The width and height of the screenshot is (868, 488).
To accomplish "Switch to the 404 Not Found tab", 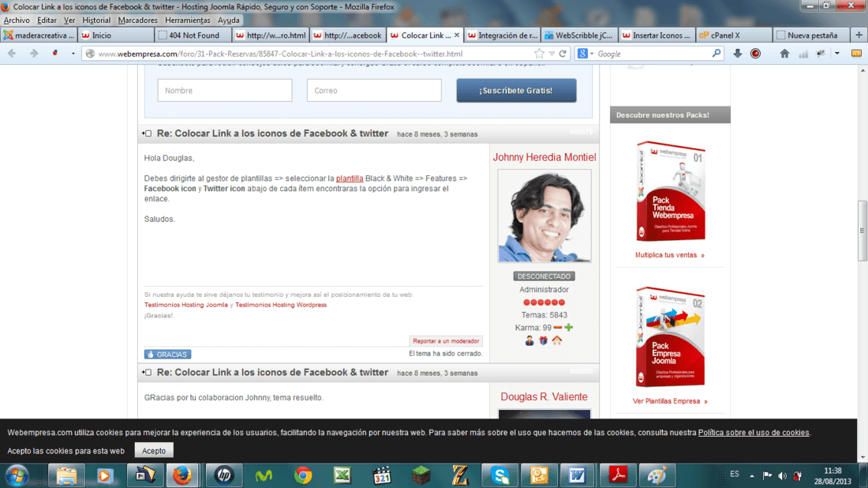I will (x=193, y=35).
